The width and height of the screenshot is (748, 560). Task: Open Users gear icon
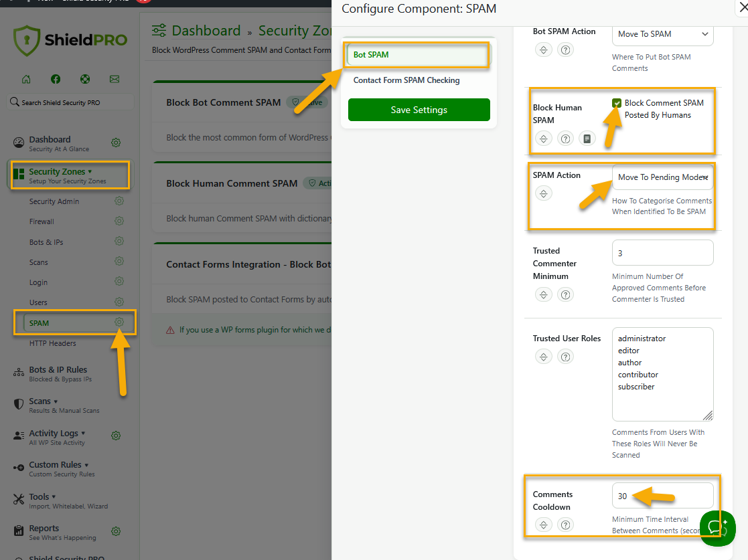click(119, 302)
